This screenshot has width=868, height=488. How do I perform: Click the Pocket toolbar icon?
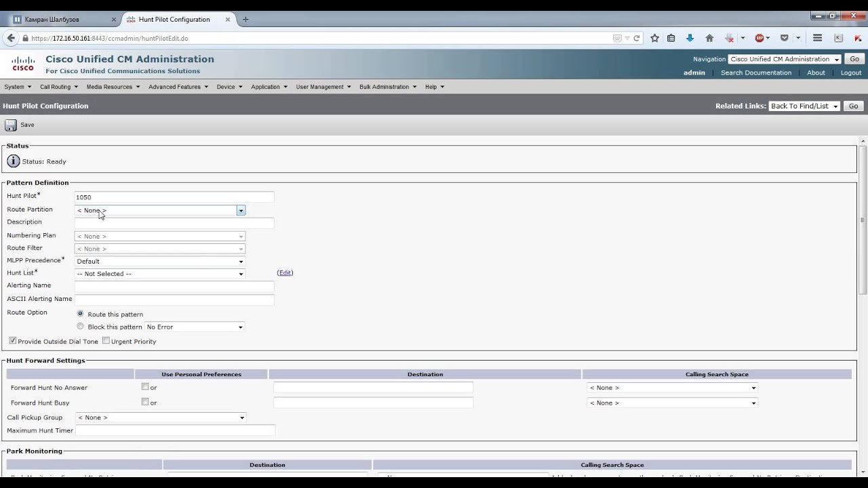click(785, 39)
